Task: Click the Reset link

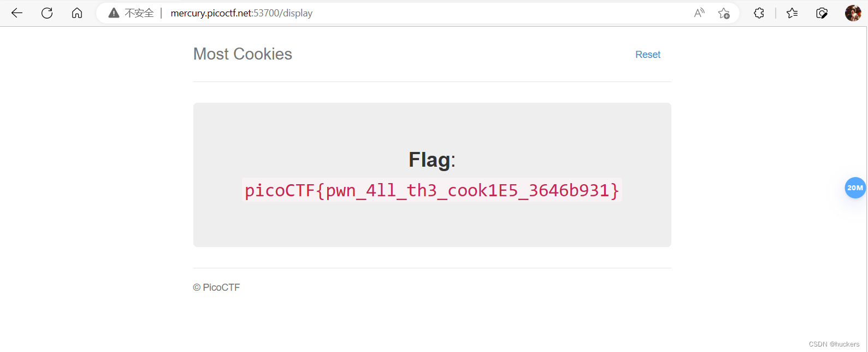Action: tap(647, 54)
